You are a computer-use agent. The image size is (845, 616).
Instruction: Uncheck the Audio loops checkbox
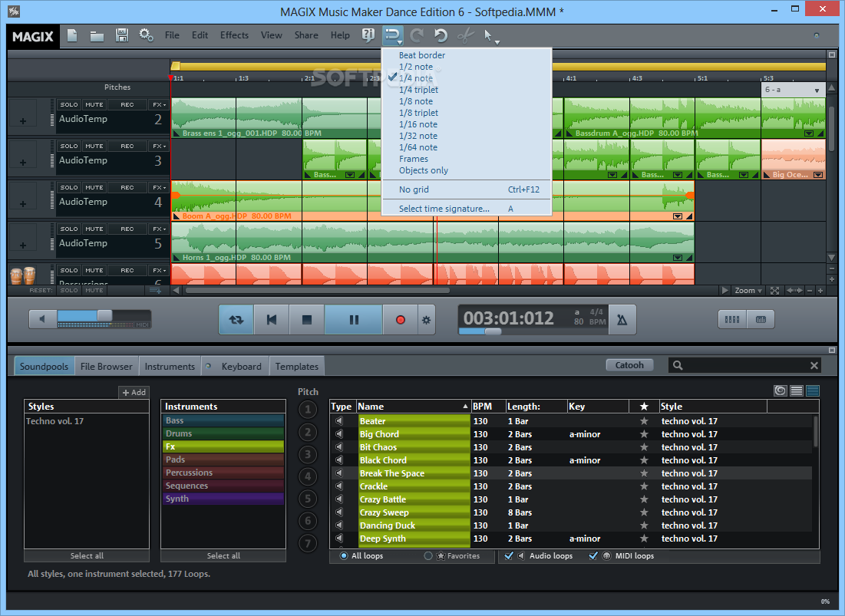pyautogui.click(x=508, y=555)
